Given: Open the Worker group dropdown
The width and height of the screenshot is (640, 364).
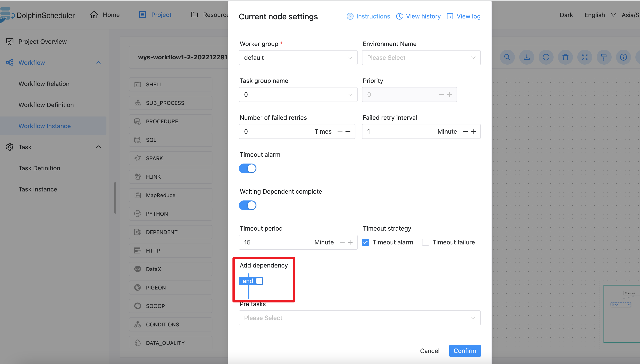Looking at the screenshot, I should point(298,58).
